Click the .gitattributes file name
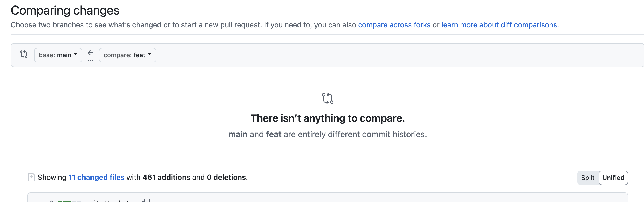The image size is (644, 202). (113, 201)
